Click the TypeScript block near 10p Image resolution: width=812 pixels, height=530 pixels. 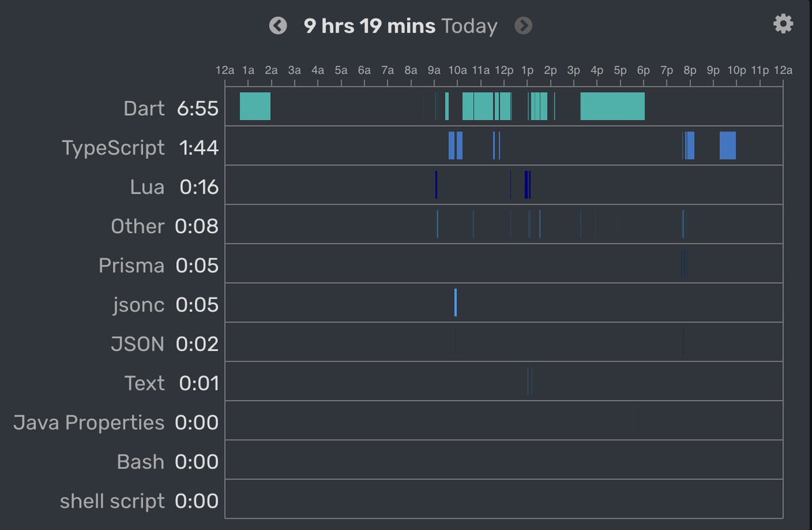pyautogui.click(x=727, y=146)
